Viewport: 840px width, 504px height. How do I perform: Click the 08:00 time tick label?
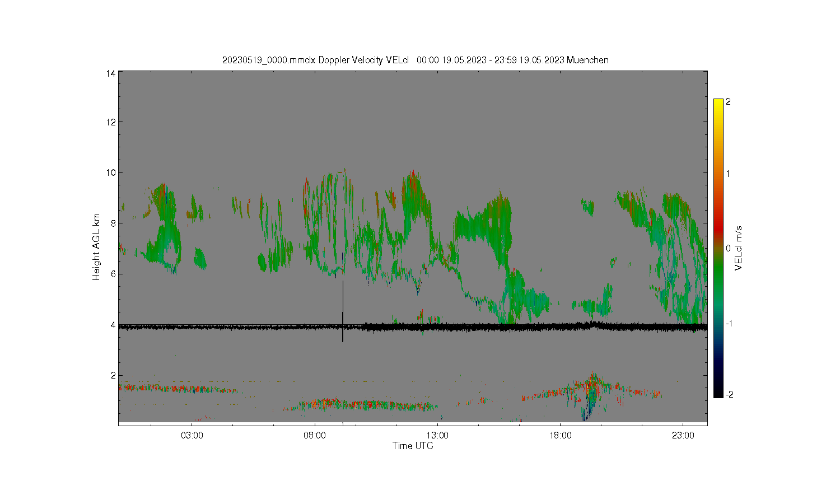coord(315,435)
